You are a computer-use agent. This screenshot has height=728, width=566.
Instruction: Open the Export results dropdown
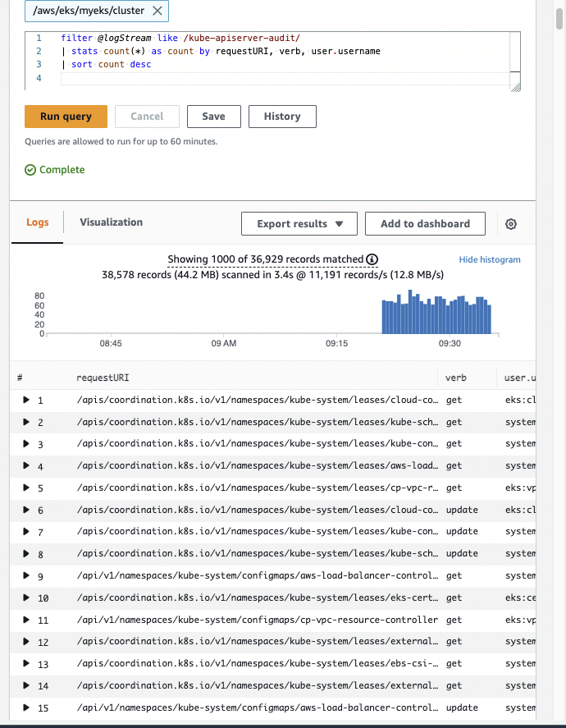click(299, 224)
